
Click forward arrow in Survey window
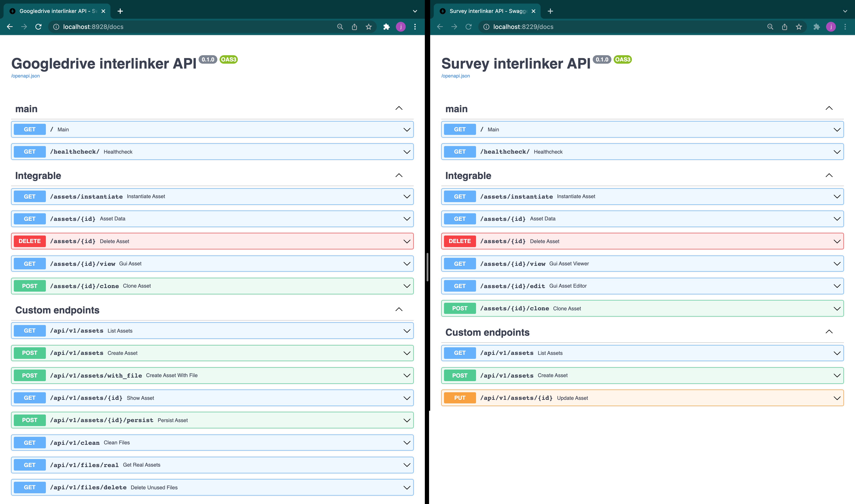(x=454, y=27)
